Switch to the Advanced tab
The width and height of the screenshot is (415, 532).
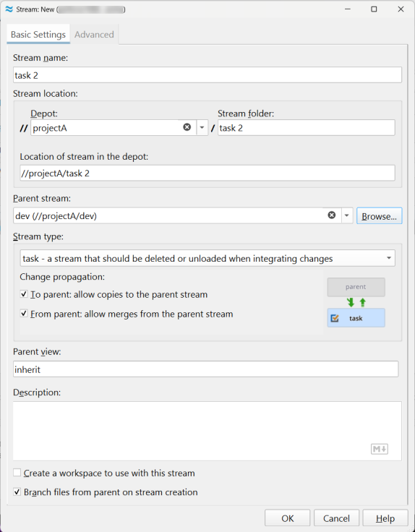tap(94, 34)
